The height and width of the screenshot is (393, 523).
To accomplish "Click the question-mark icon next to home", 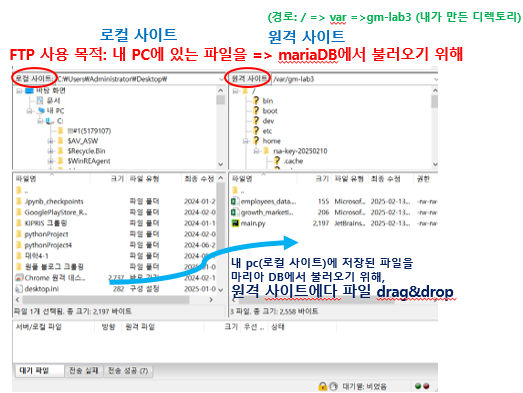I will (x=256, y=140).
